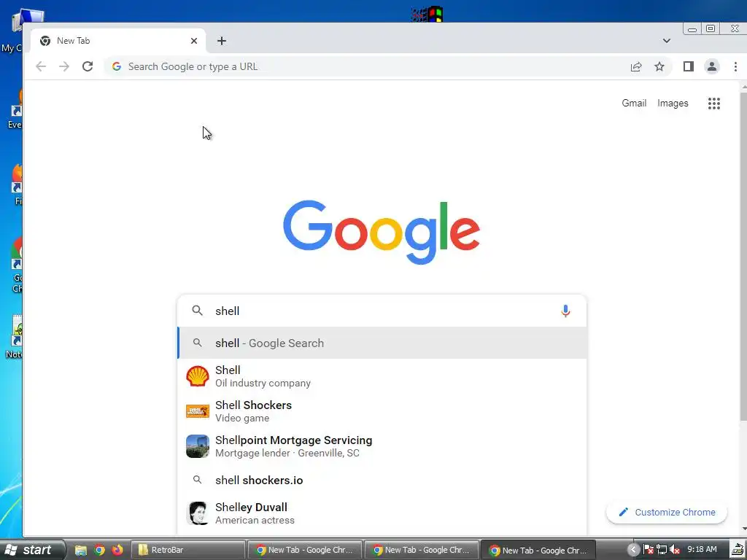The width and height of the screenshot is (747, 560).
Task: Click the Customize Chrome button
Action: pos(667,513)
